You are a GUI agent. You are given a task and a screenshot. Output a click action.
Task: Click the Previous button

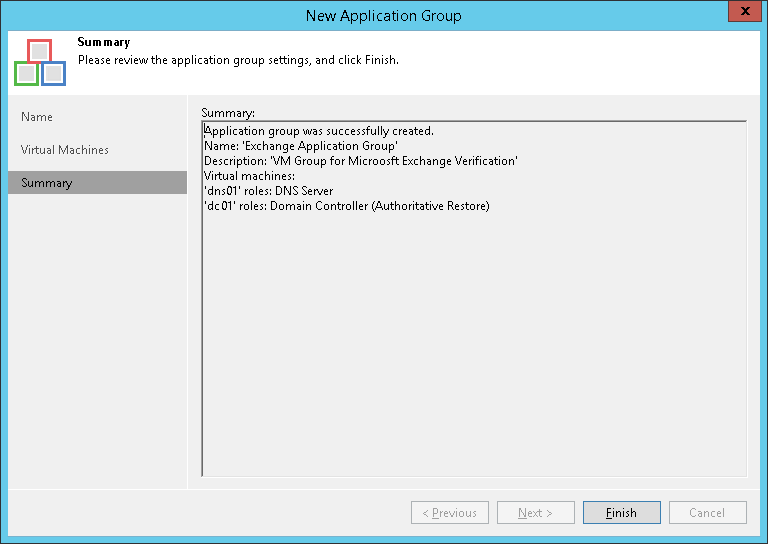[x=449, y=513]
